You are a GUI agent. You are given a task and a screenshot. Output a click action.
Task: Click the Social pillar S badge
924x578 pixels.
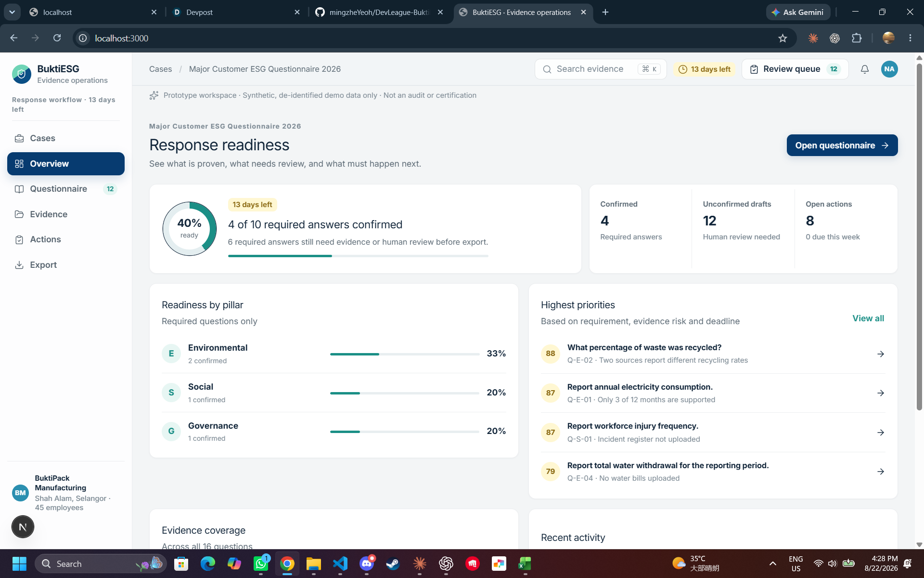[171, 393]
